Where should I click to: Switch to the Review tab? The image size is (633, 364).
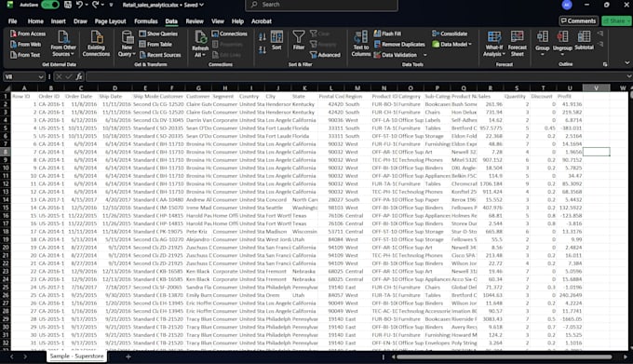click(195, 21)
